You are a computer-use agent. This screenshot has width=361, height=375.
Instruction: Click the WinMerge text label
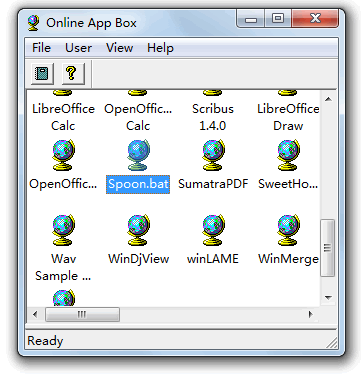(x=288, y=259)
